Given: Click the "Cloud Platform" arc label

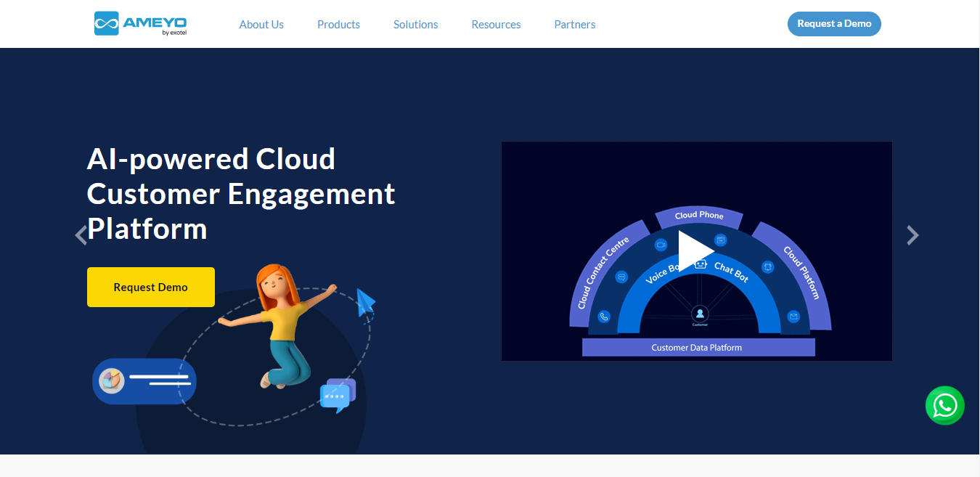Looking at the screenshot, I should pyautogui.click(x=802, y=273).
